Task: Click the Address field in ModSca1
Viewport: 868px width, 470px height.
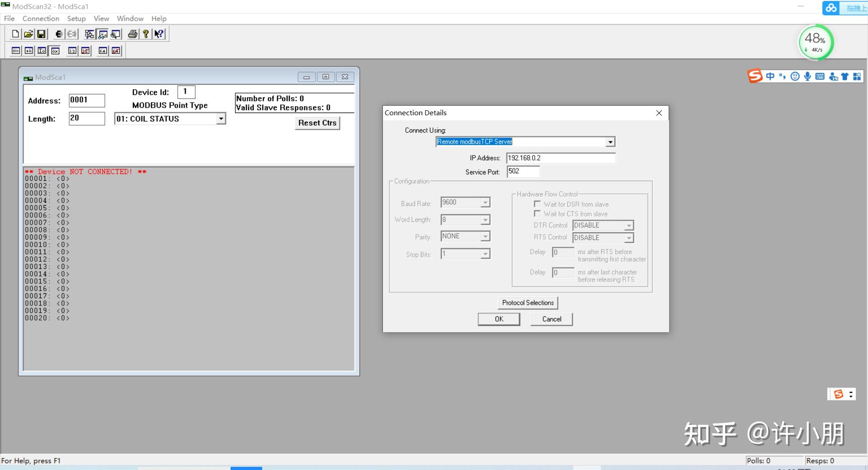Action: click(87, 100)
